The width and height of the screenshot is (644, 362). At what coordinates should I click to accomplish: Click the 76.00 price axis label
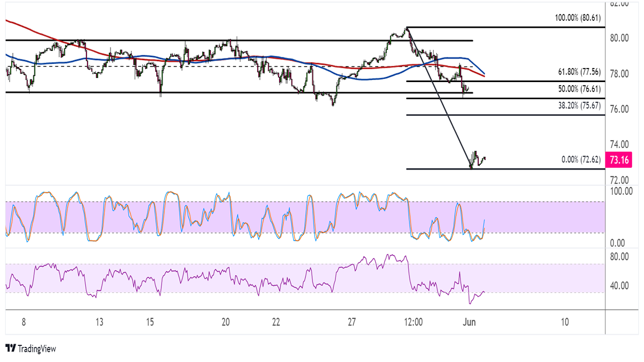click(x=619, y=109)
